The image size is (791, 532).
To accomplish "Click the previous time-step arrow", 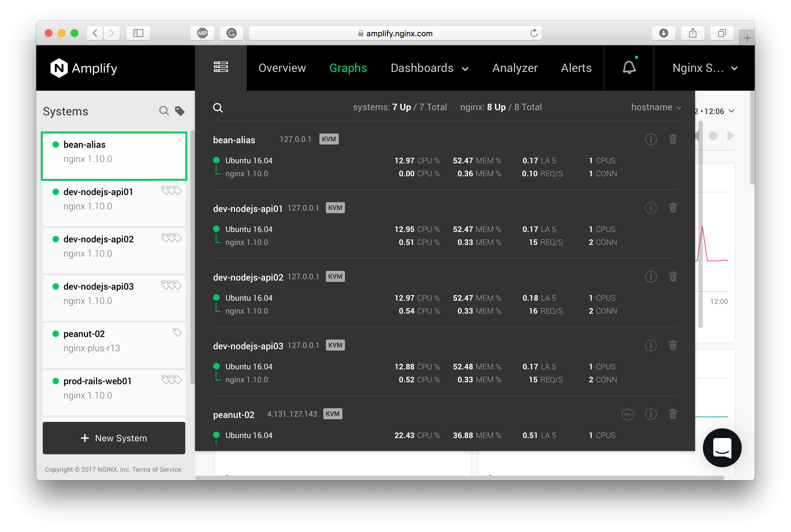I will (697, 136).
